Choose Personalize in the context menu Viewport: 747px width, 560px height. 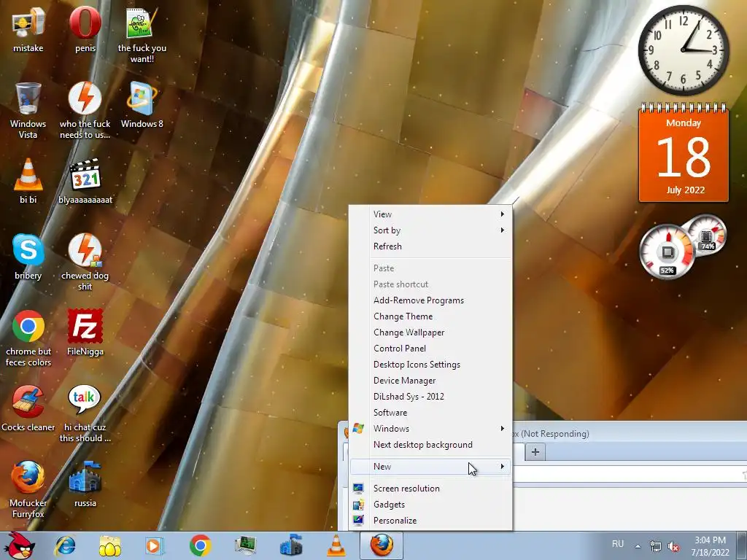(430, 521)
